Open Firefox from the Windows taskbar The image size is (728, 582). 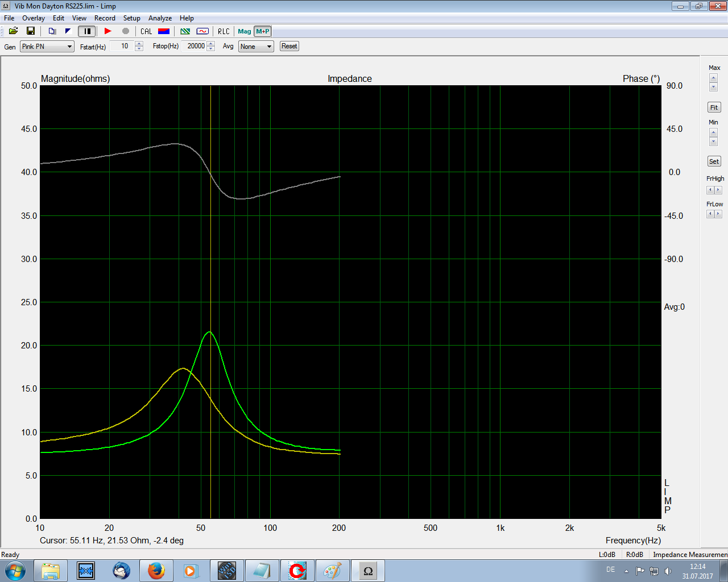tap(156, 571)
